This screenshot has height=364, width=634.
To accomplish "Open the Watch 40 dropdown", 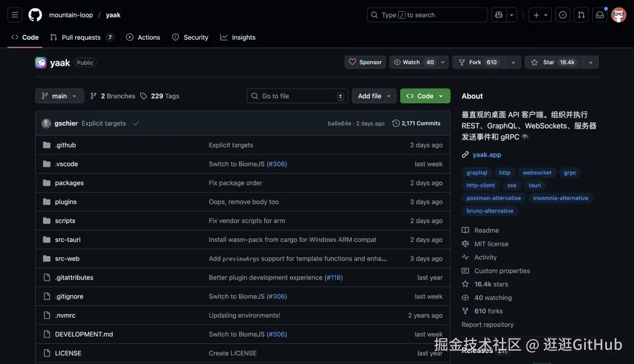I will 419,62.
